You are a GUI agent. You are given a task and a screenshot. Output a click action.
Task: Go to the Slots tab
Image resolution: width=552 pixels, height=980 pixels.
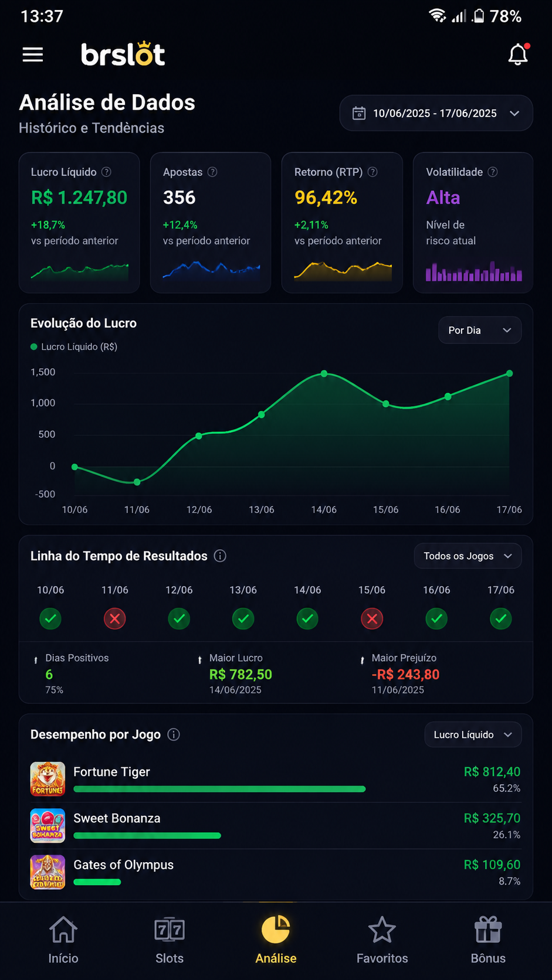pyautogui.click(x=170, y=940)
